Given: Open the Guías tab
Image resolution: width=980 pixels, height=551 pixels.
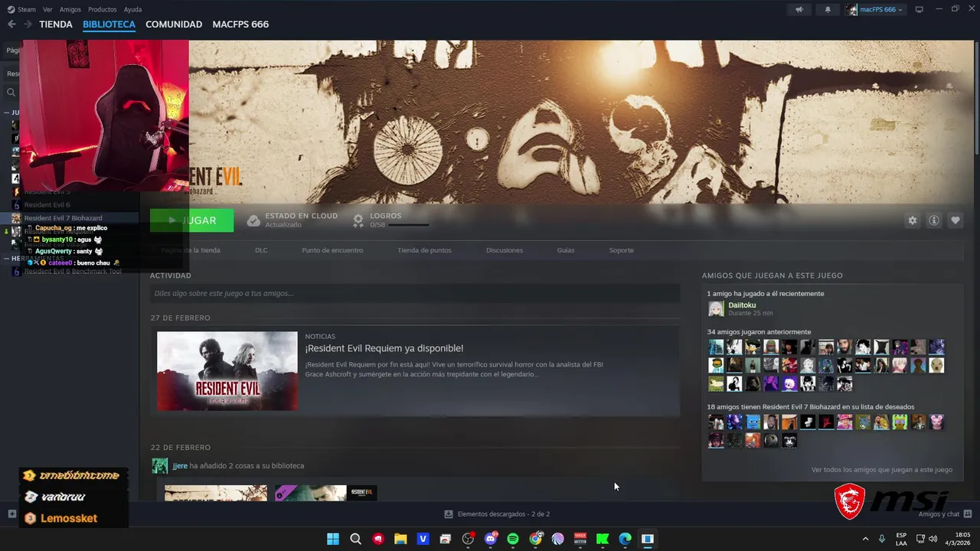Looking at the screenshot, I should click(x=566, y=250).
